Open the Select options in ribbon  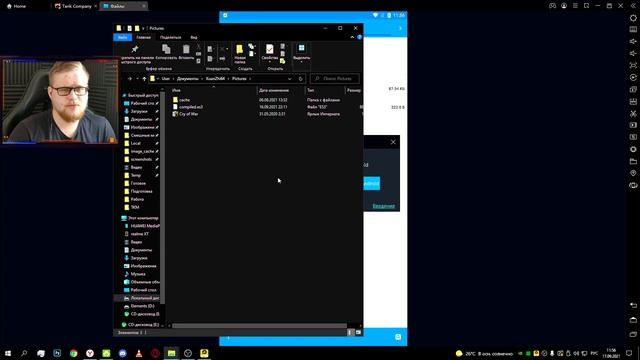(302, 52)
